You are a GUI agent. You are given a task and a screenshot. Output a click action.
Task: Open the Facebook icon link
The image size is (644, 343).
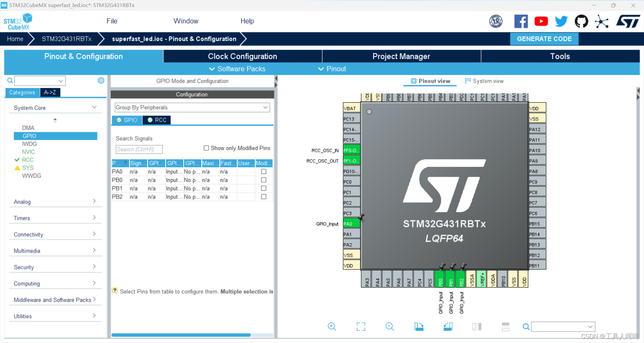point(521,21)
